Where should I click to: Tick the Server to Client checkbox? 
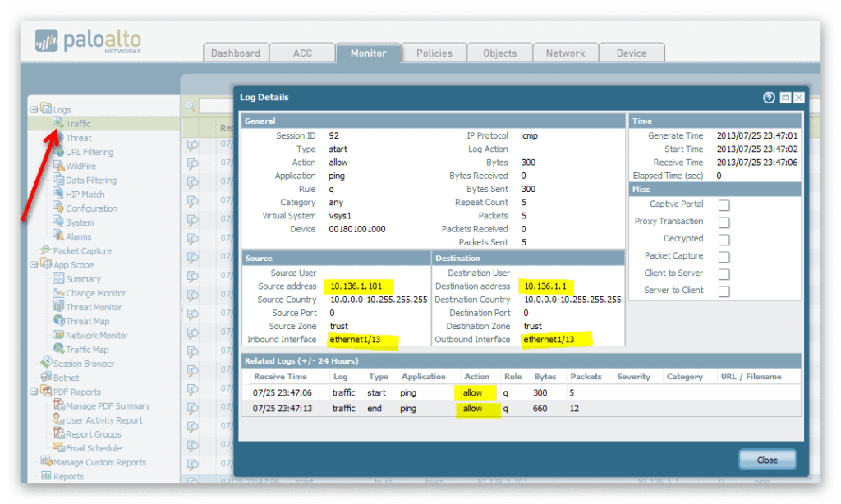pyautogui.click(x=724, y=291)
